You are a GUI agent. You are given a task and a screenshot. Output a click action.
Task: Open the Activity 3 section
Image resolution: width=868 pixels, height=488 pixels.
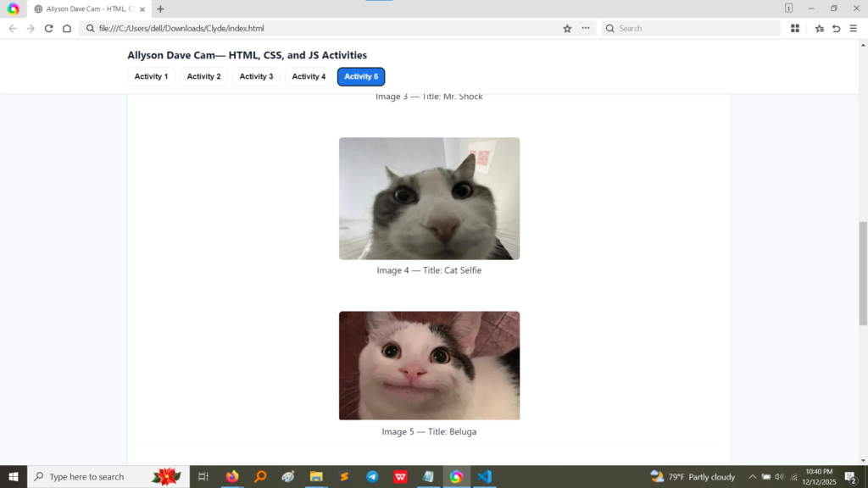tap(256, 77)
